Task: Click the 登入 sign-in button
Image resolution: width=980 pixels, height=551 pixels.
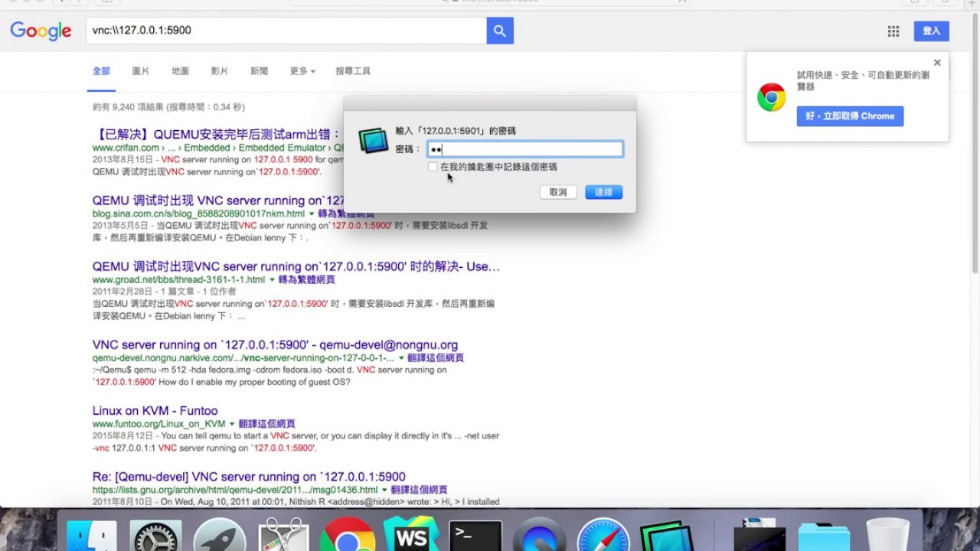Action: click(932, 31)
